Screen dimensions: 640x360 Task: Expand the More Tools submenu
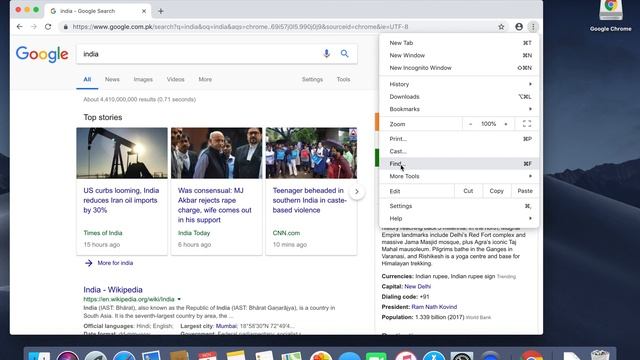(459, 176)
